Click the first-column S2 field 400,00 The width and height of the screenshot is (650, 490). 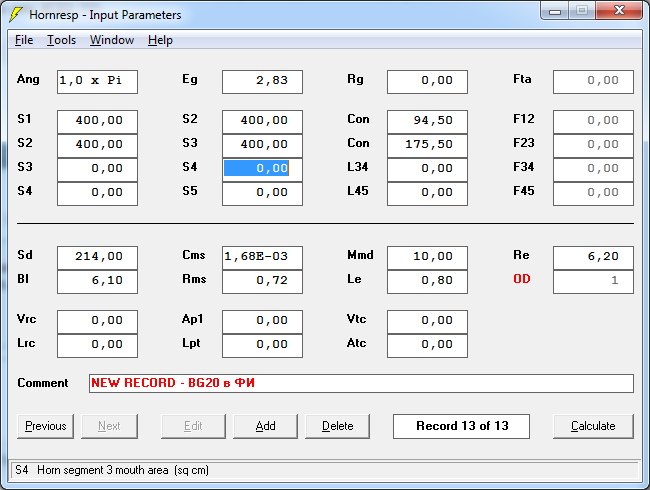coord(97,146)
